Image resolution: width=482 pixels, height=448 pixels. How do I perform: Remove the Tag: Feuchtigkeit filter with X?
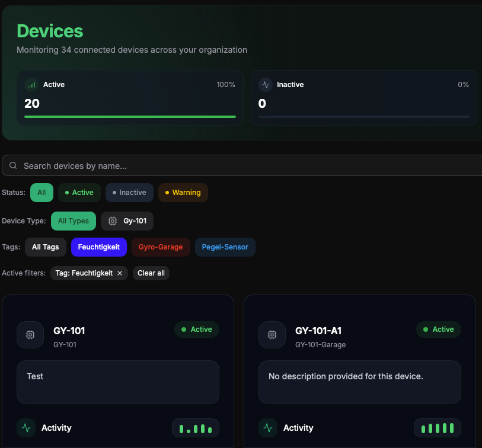pos(120,273)
